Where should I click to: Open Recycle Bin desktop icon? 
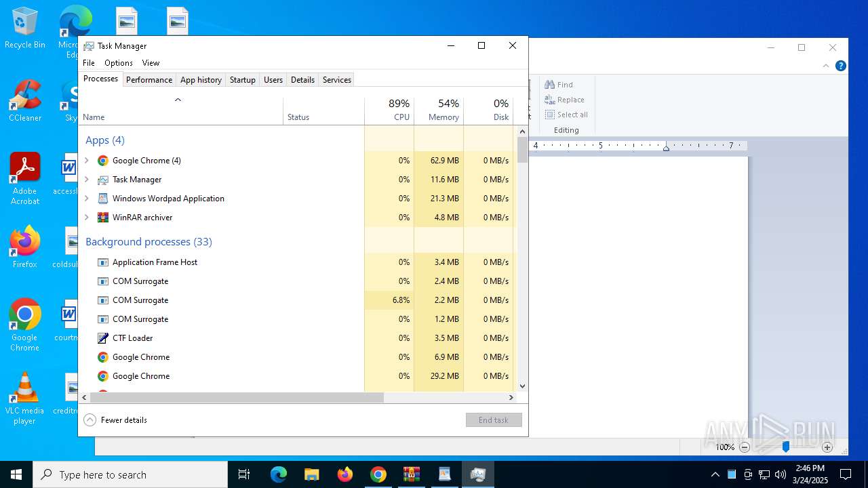(25, 28)
